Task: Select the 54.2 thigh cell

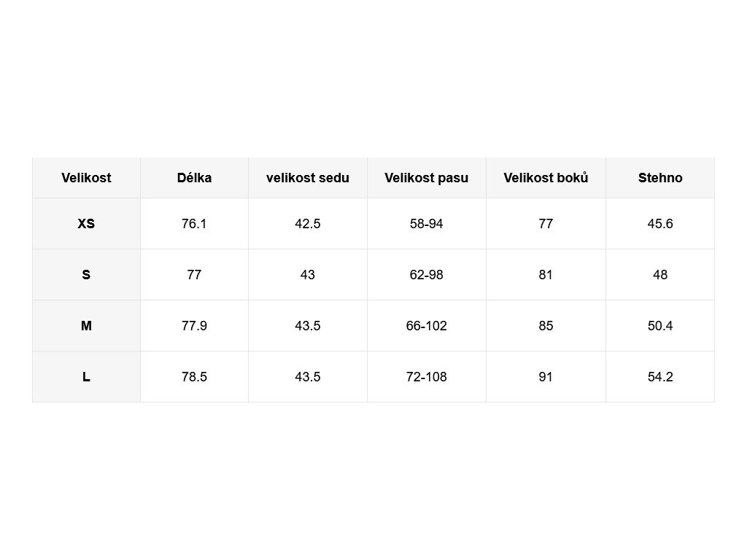Action: pos(660,377)
